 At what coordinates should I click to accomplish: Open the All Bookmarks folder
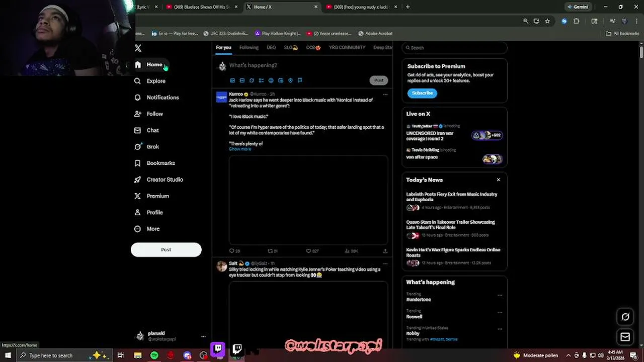622,34
